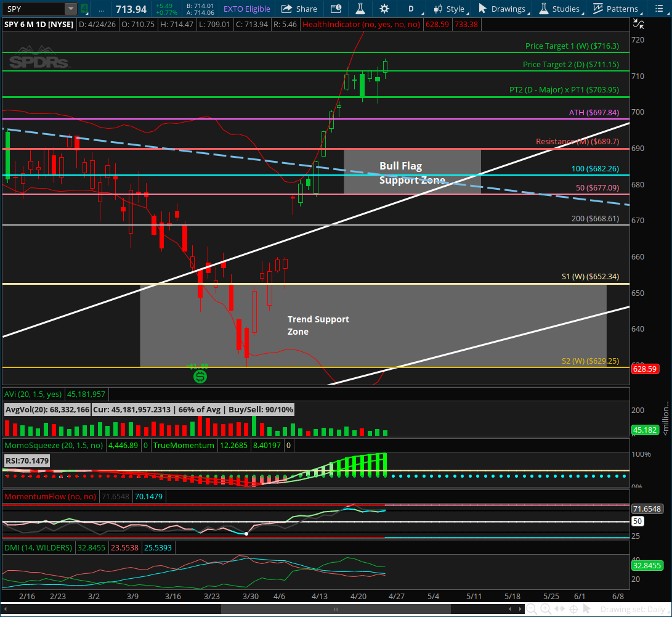Click the TrueMomentum study label
The image size is (672, 617).
point(184,446)
